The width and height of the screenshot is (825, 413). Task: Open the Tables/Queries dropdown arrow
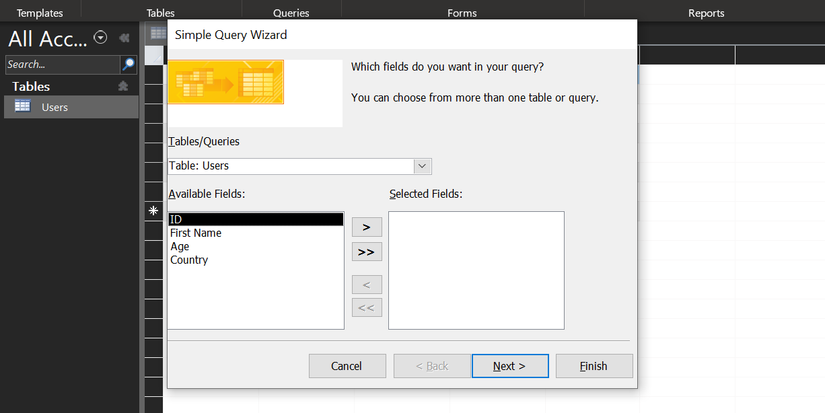[x=422, y=166]
